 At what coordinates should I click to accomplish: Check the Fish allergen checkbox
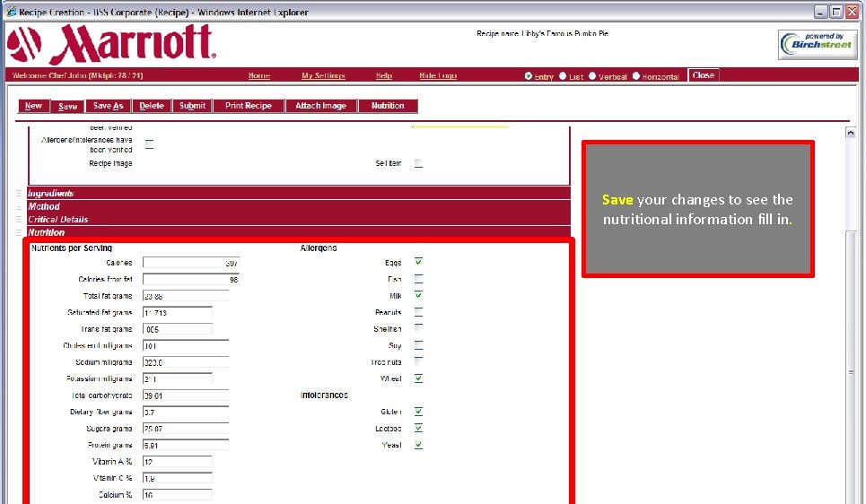point(418,279)
